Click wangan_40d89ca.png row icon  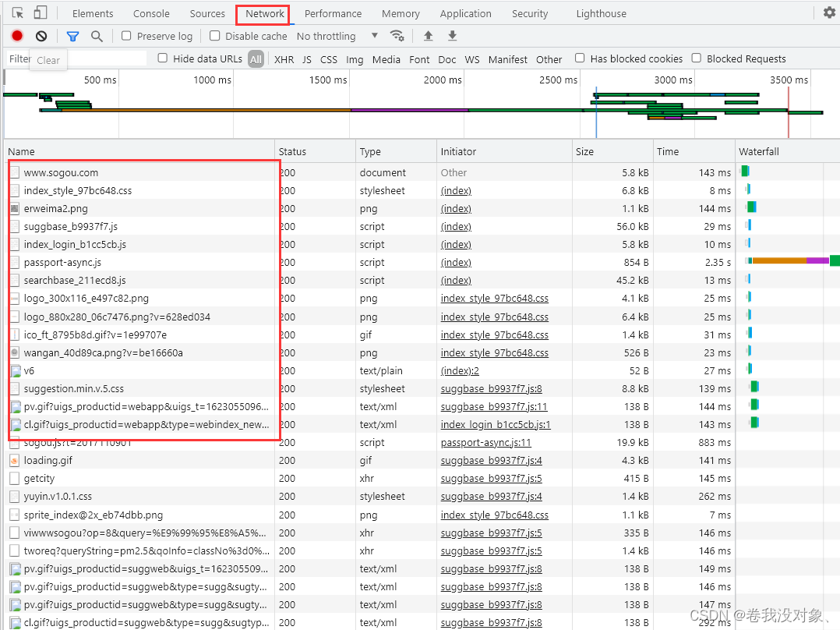15,352
